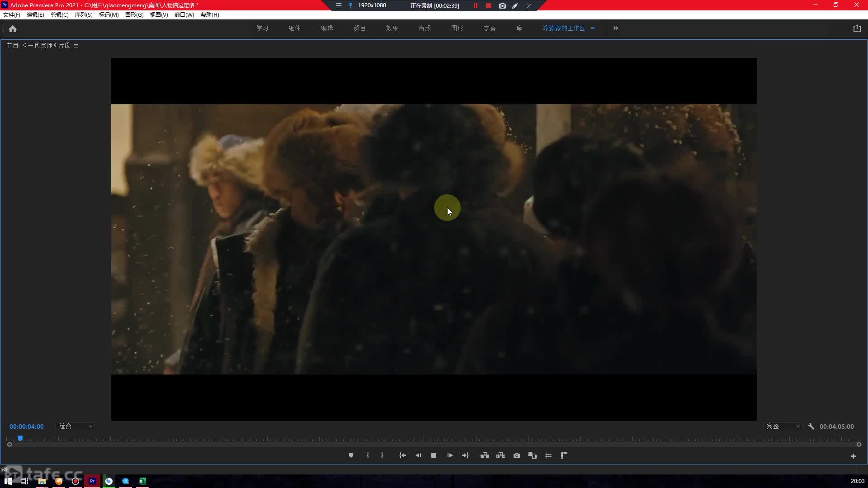
Task: Open the button editor plus icon
Action: pyautogui.click(x=853, y=456)
